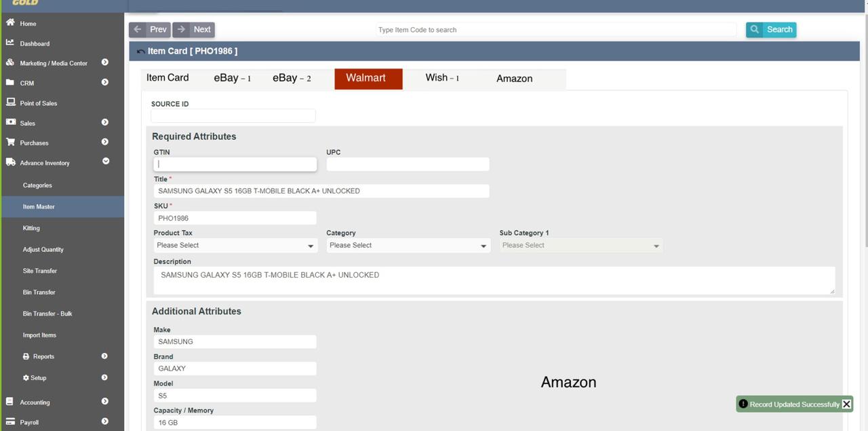Click the Payroll card icon
Viewport: 868px width, 431px height.
10,421
